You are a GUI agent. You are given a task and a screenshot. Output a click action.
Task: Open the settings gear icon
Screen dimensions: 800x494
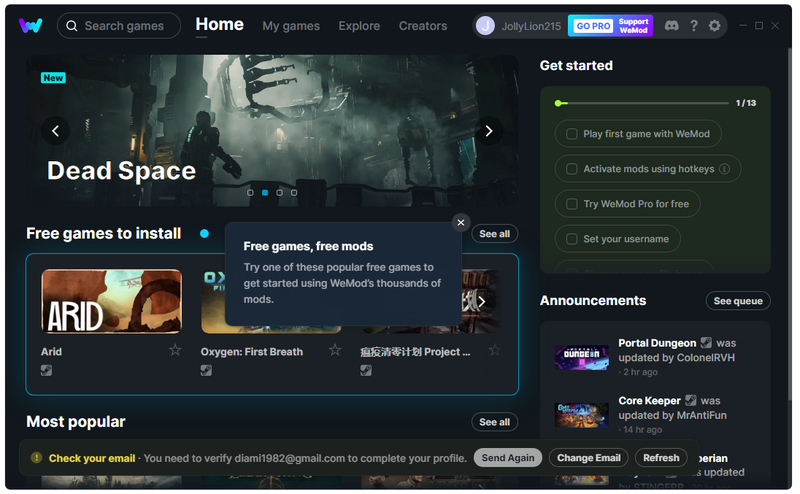[x=714, y=26]
